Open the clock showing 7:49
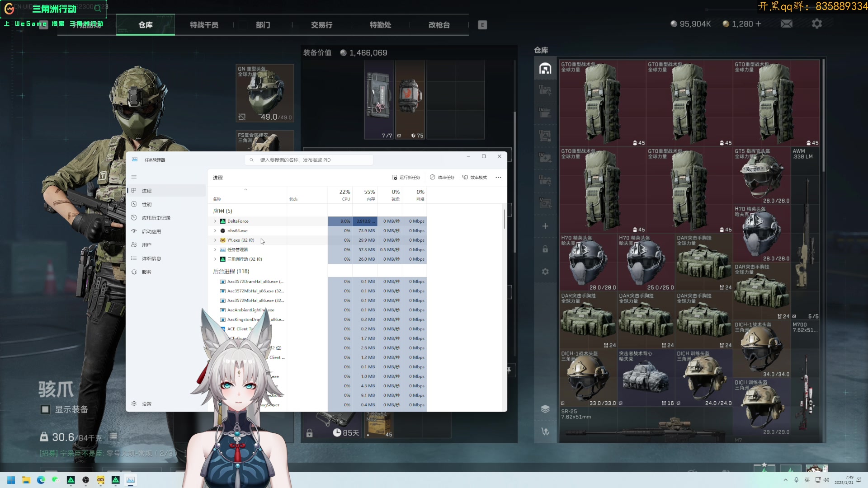Viewport: 868px width, 488px height. [844, 480]
